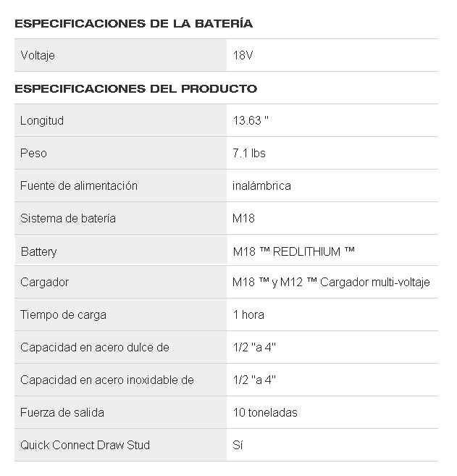Screen dimensions: 457x476
Task: Select the 'Quick Connect Draw Stud' label
Action: (85, 444)
